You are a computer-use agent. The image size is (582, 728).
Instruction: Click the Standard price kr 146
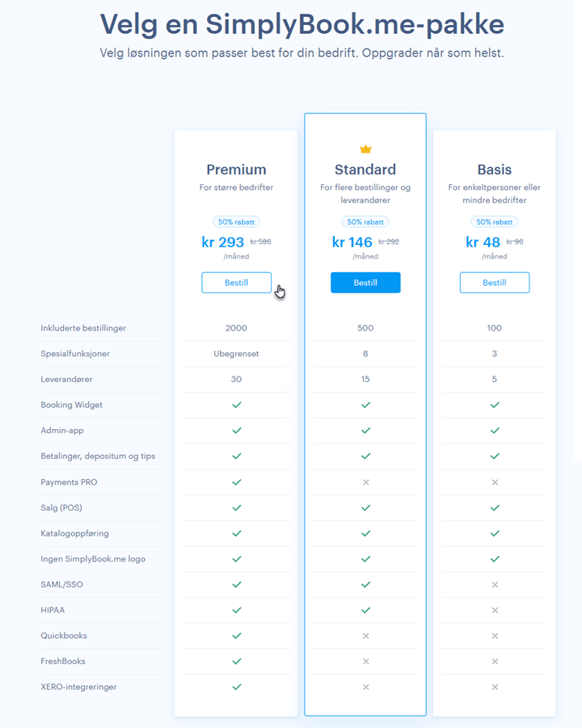pos(352,242)
